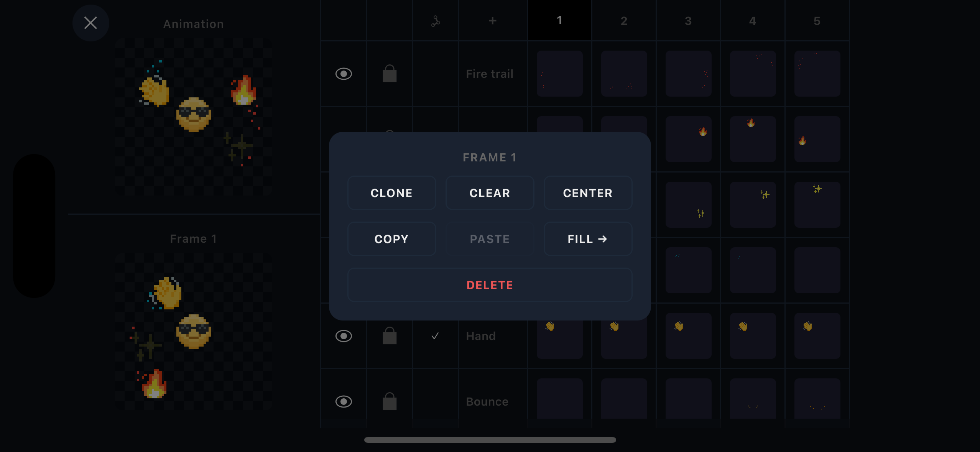Lock the Fire trail layer
The height and width of the screenshot is (452, 980).
[389, 74]
